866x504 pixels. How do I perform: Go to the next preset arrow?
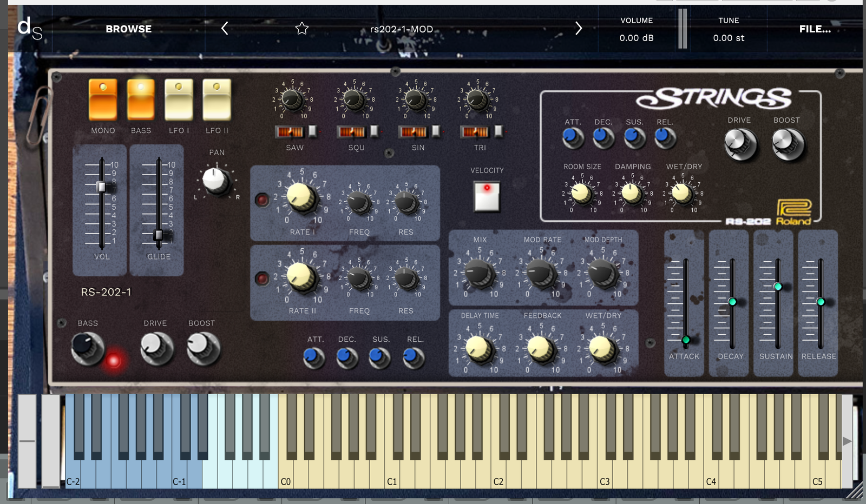coord(578,29)
